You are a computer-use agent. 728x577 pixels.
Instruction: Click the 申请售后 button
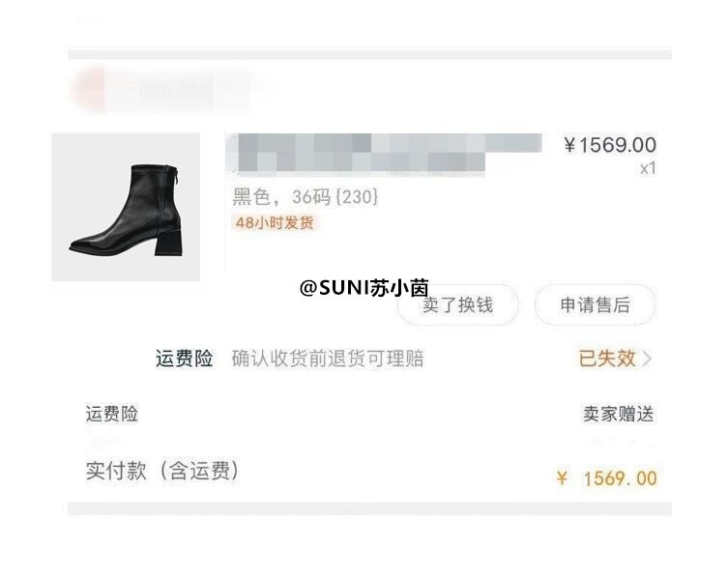pos(596,305)
